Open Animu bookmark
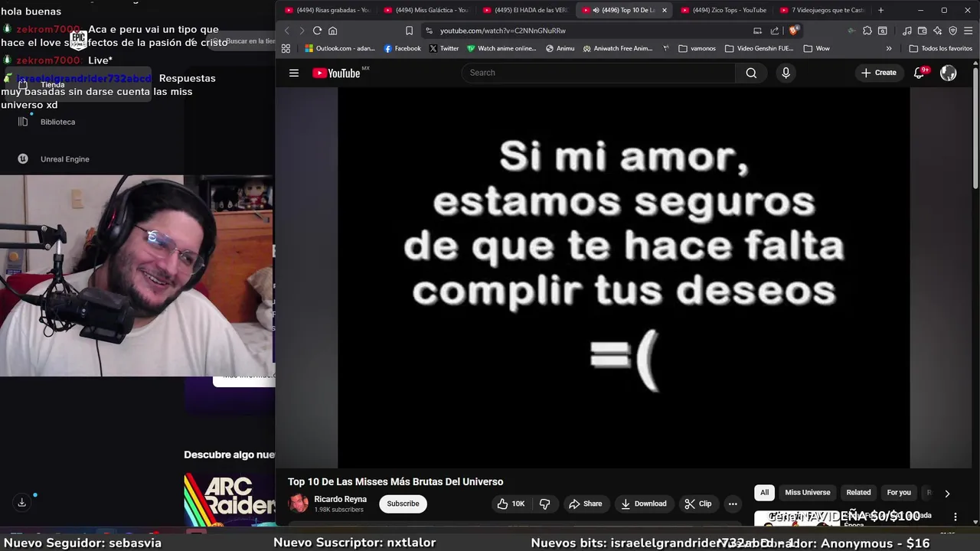The image size is (980, 551). (560, 48)
